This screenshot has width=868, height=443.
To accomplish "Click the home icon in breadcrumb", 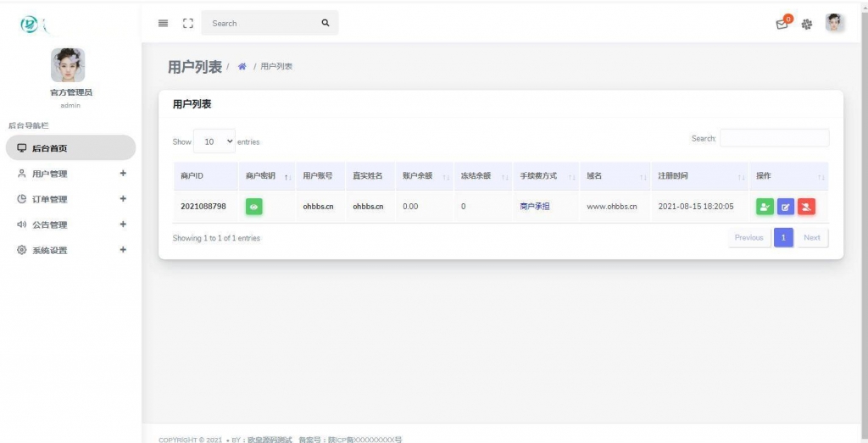I will click(242, 67).
